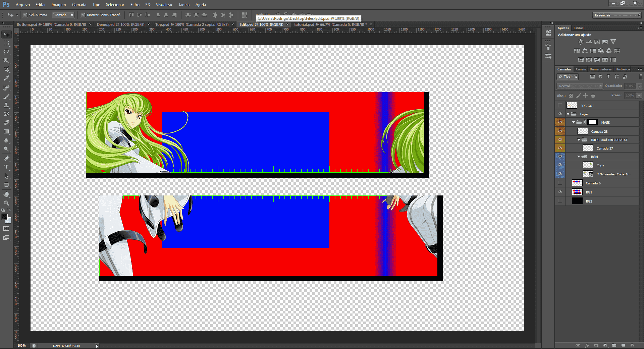The height and width of the screenshot is (349, 644).
Task: Open the Opacidade value dropdown arrow
Action: [x=639, y=86]
